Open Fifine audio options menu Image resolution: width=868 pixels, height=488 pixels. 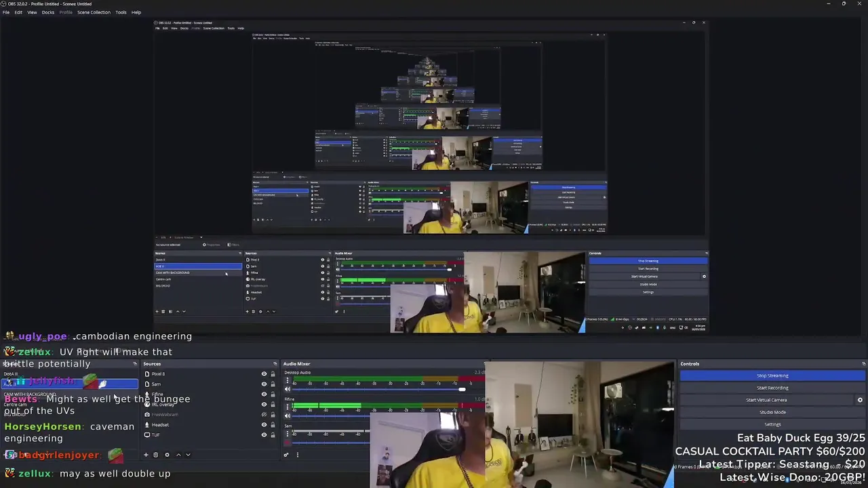point(288,407)
